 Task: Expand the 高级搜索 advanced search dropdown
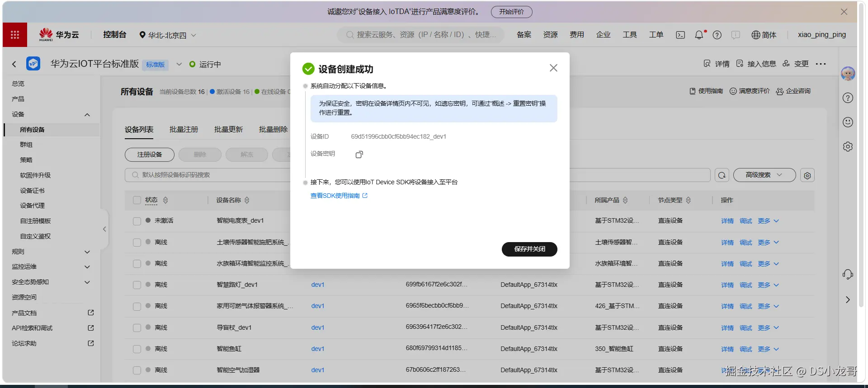tap(764, 175)
